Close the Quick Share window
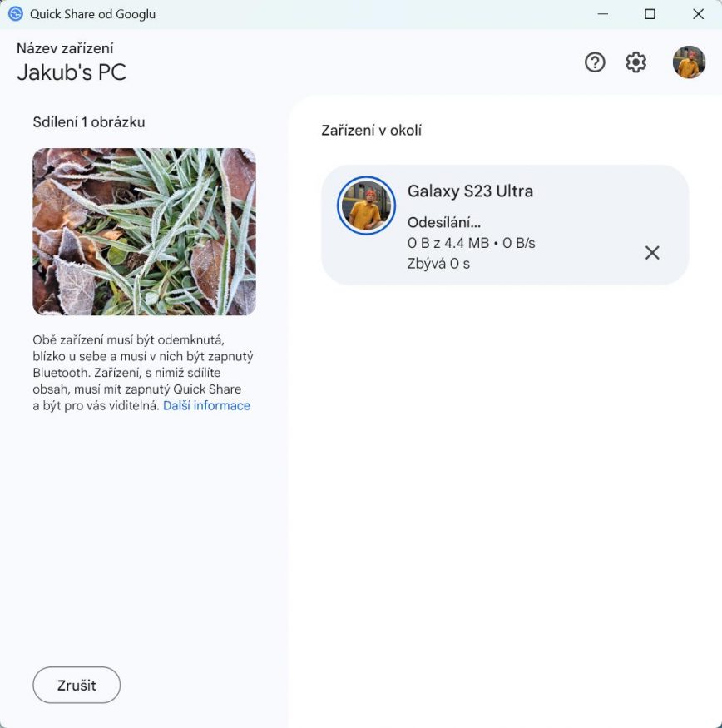Viewport: 722px width, 728px height. (x=699, y=14)
